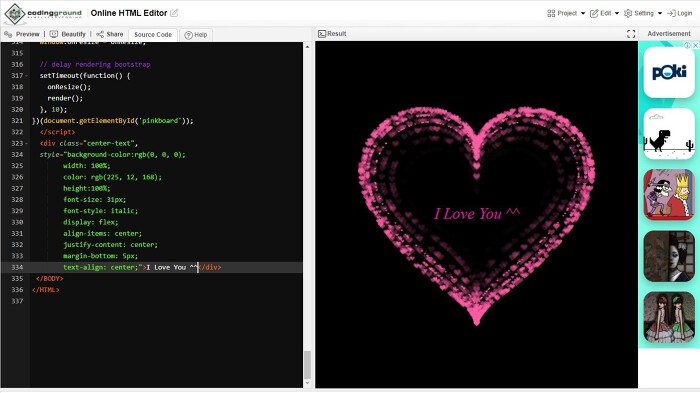Open the Help tab
The height and width of the screenshot is (393, 700).
pyautogui.click(x=196, y=34)
